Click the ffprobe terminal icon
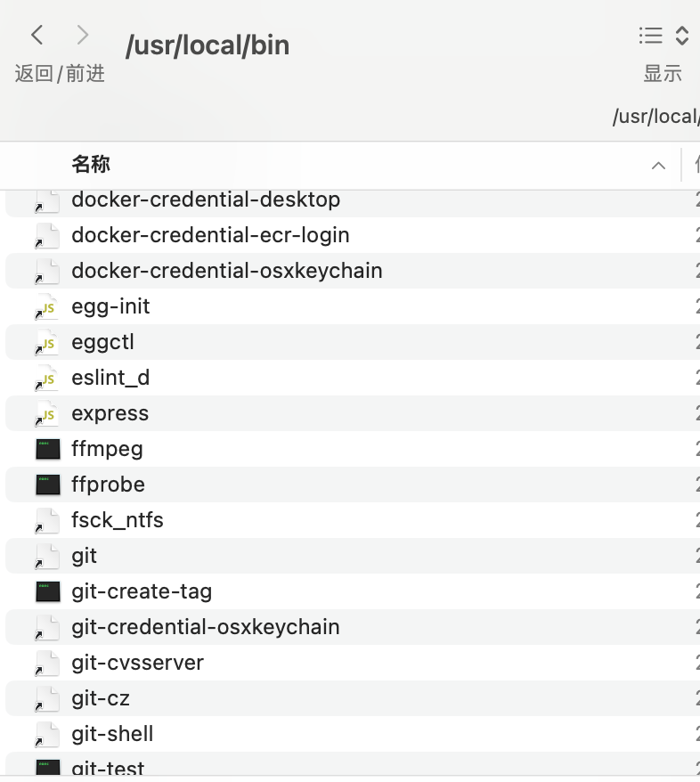The height and width of the screenshot is (782, 700). point(47,485)
